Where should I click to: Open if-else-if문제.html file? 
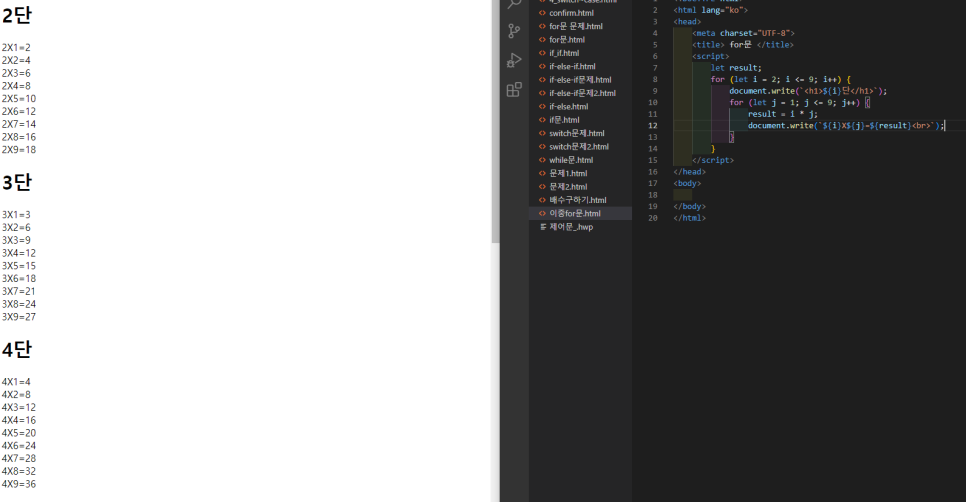click(580, 79)
